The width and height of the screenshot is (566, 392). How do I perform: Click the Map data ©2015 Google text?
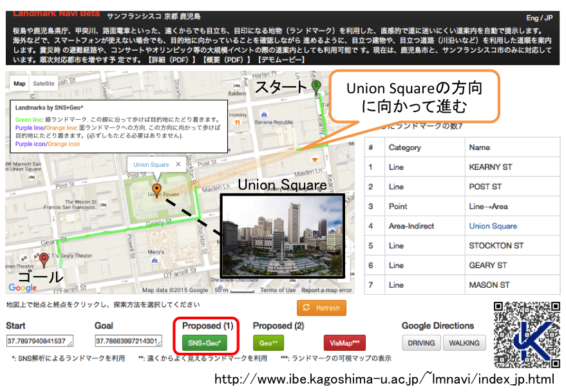[x=175, y=290]
